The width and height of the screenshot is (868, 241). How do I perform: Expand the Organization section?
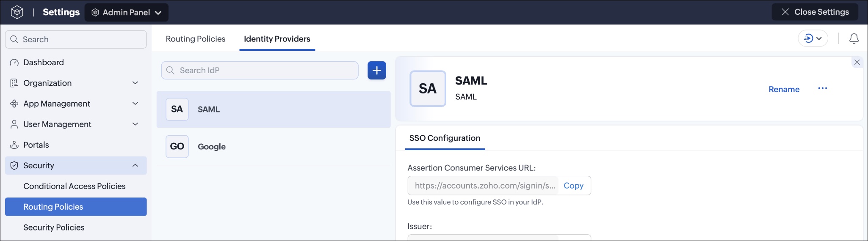click(x=135, y=83)
